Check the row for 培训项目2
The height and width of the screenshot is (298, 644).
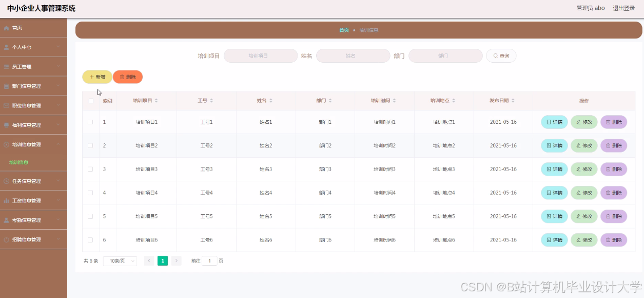click(90, 146)
